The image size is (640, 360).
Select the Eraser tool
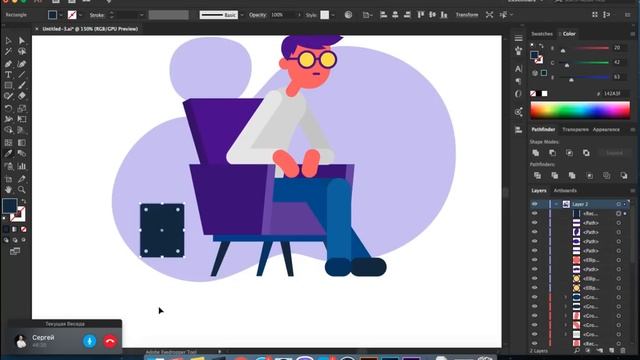pyautogui.click(x=22, y=96)
